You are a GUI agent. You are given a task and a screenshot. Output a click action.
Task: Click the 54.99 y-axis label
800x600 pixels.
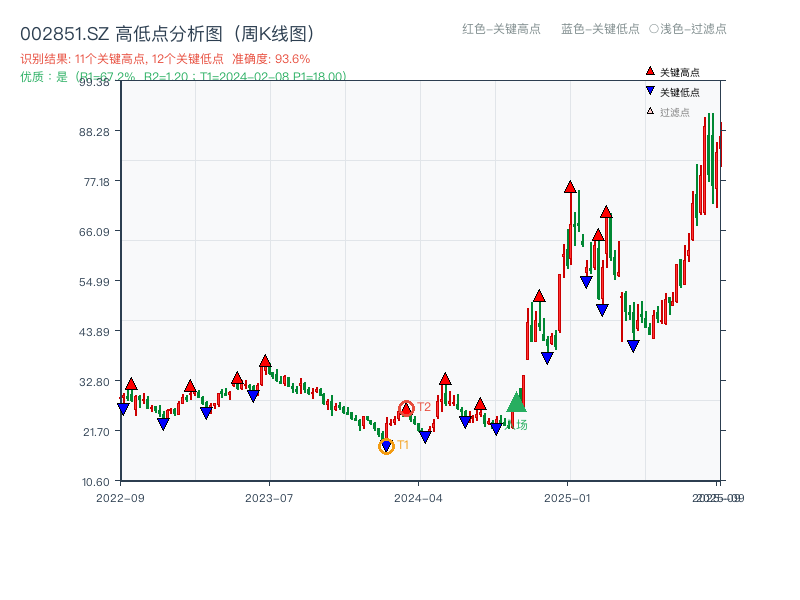pos(94,282)
